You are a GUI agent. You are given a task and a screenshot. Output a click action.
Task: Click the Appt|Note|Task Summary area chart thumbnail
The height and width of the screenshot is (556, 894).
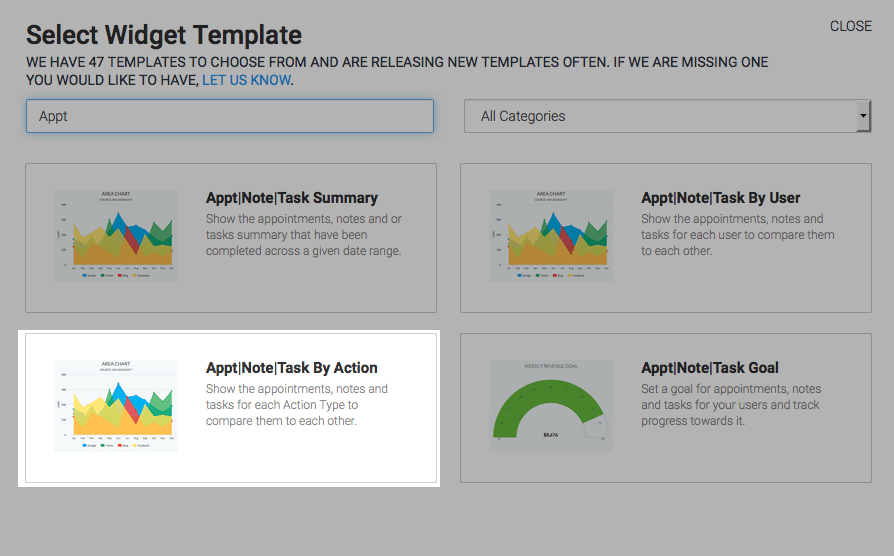[116, 236]
